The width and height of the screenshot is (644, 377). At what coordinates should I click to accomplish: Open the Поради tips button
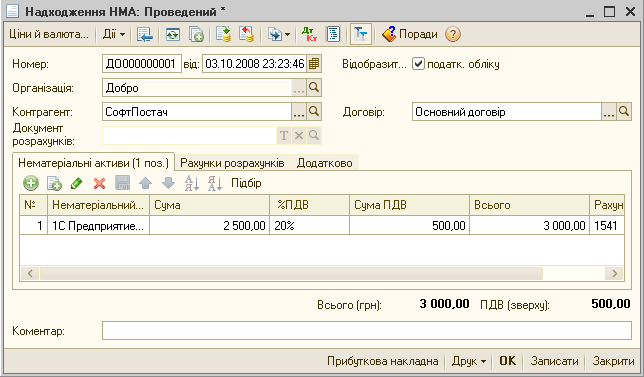pyautogui.click(x=409, y=34)
